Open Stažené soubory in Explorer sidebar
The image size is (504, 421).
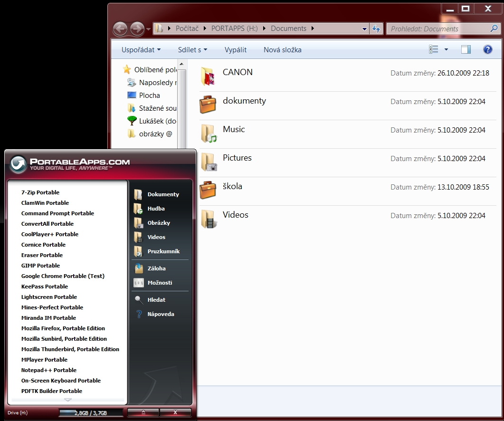coord(152,108)
